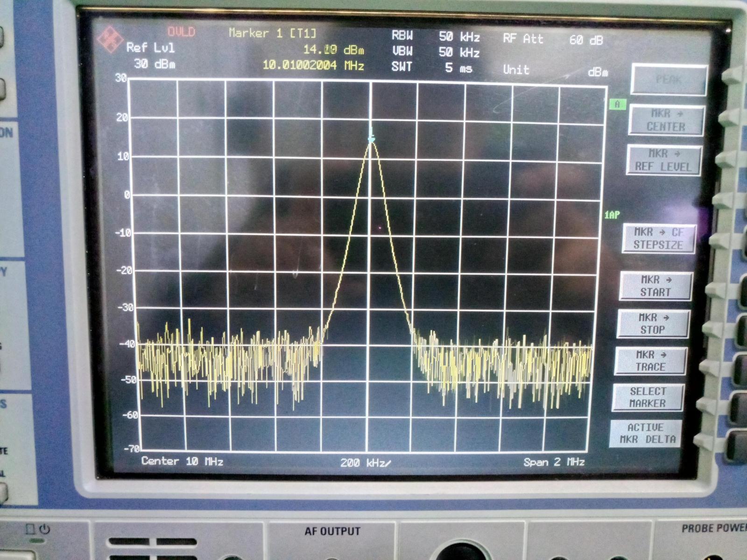The width and height of the screenshot is (747, 560).
Task: Click the Center 10 MHz annotation
Action: 182,461
